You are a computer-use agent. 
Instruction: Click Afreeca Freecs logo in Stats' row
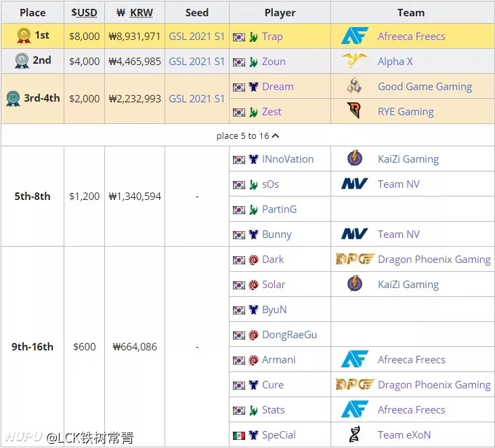[x=355, y=409]
